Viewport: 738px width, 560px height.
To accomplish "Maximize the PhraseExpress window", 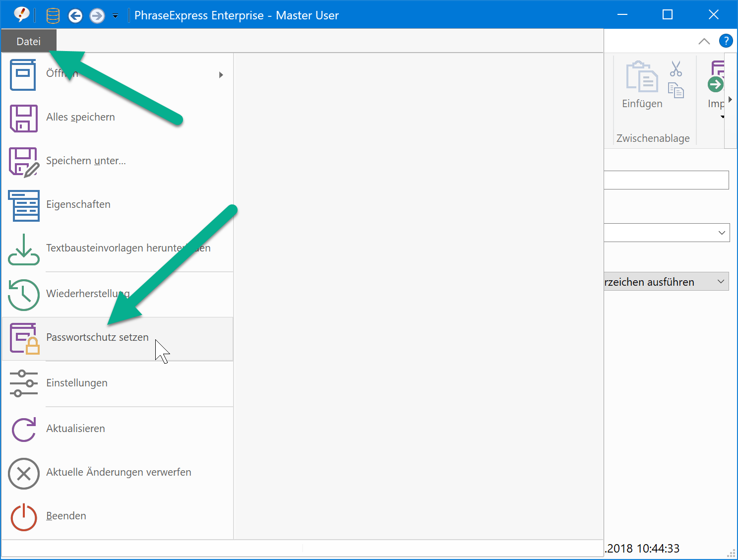I will click(x=668, y=15).
